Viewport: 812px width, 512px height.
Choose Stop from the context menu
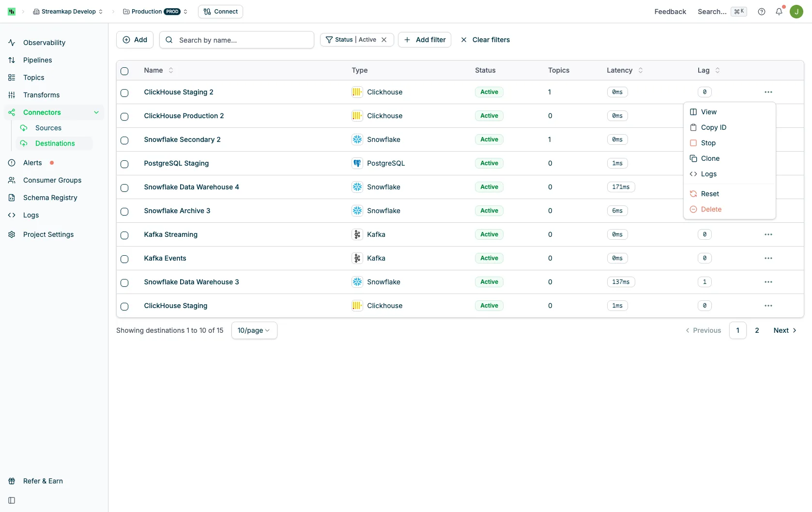point(730,143)
